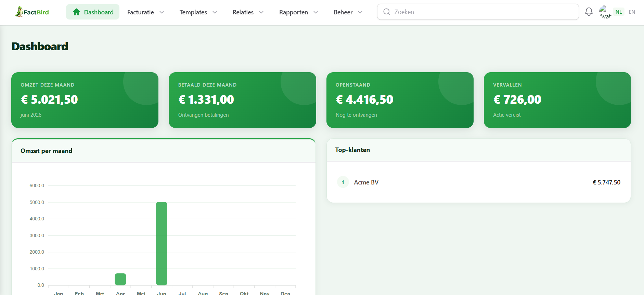The image size is (644, 295).
Task: Click the April revenue bar
Action: [x=120, y=279]
